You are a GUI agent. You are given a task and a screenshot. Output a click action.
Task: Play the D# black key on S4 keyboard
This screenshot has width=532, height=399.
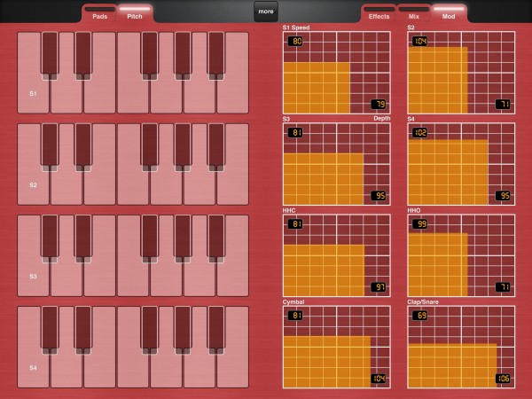point(83,329)
